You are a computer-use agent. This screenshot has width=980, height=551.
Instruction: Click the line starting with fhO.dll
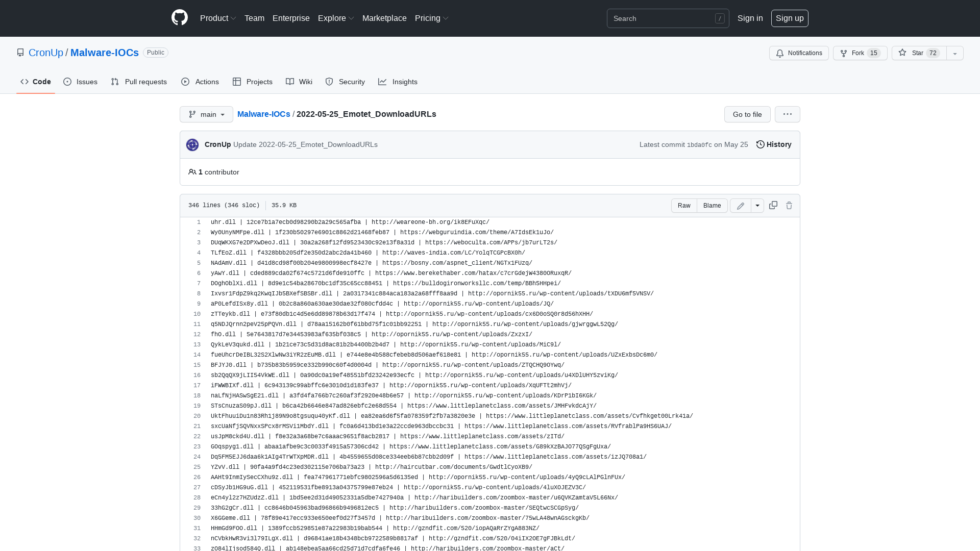[372, 334]
